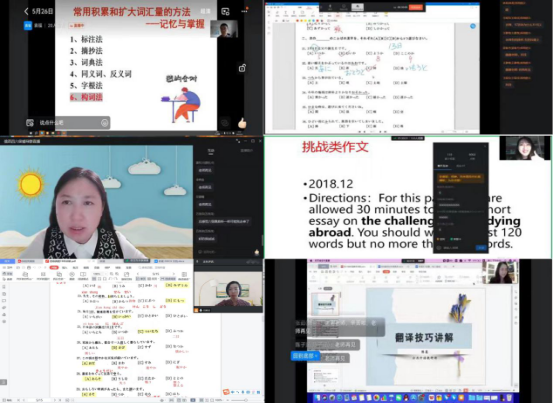The height and width of the screenshot is (404, 554).
Task: Select the first slide thumbnail 翻译技巧讲解
Action: point(325,304)
